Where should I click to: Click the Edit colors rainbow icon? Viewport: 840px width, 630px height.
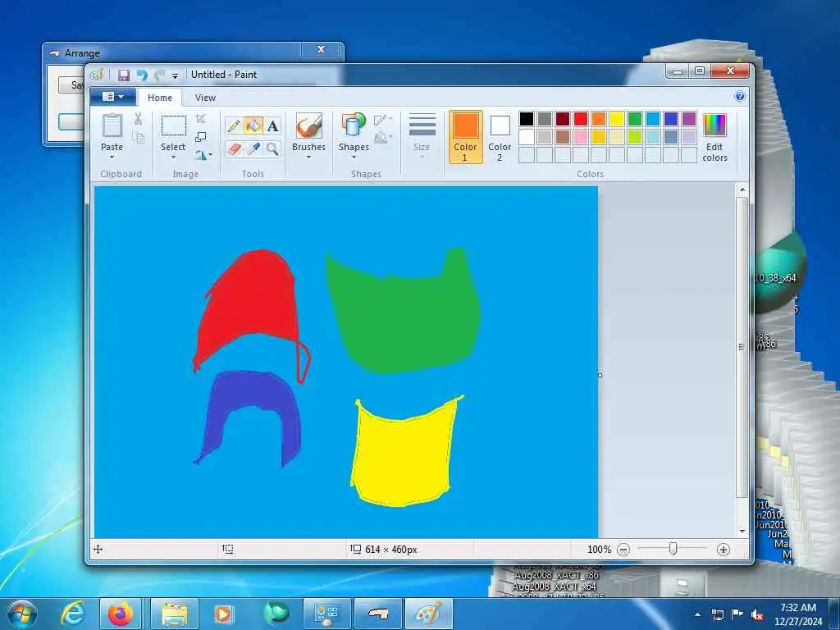[x=714, y=126]
